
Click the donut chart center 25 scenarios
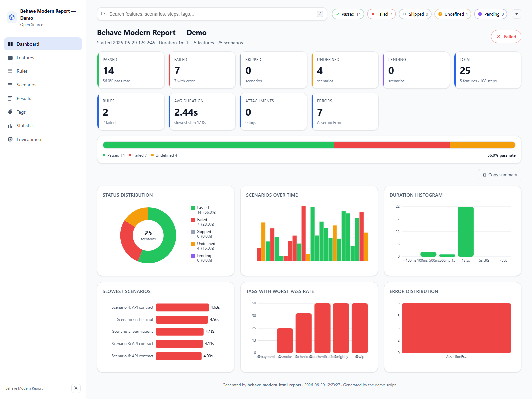point(148,235)
